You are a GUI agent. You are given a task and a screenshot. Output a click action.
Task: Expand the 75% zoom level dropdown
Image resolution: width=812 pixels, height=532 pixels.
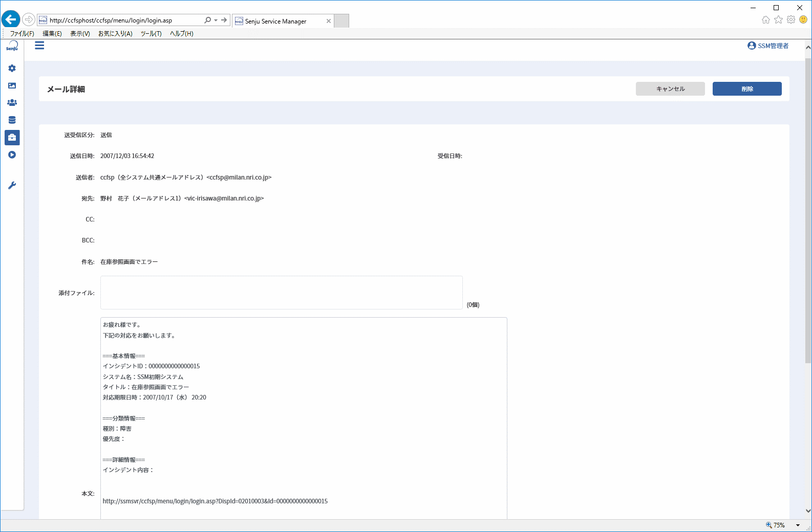point(798,525)
